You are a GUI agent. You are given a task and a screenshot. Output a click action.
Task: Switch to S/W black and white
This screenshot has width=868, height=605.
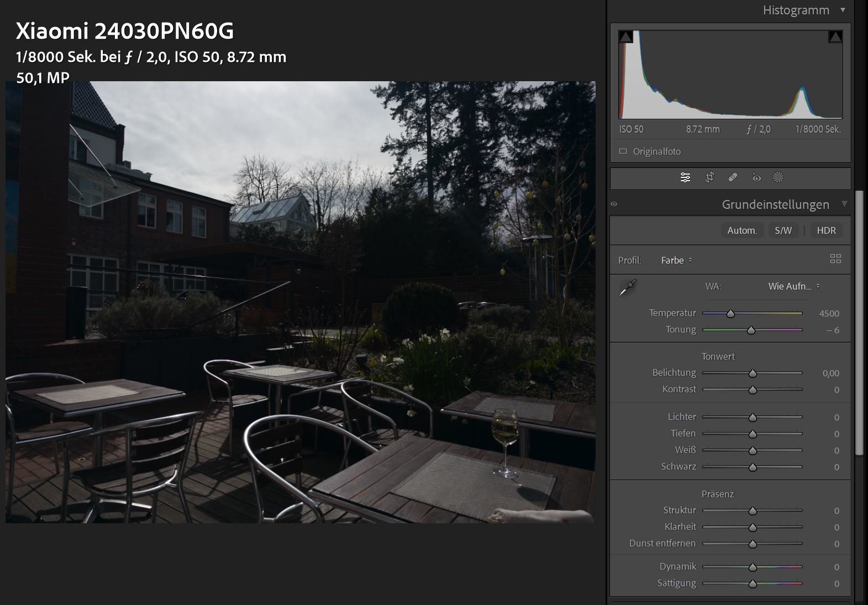coord(783,230)
